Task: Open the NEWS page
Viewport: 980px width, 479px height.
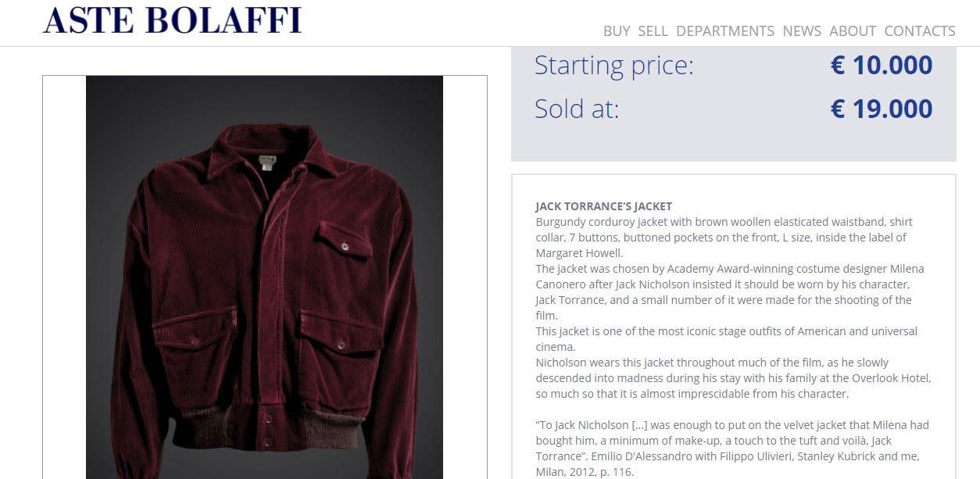Action: coord(802,31)
